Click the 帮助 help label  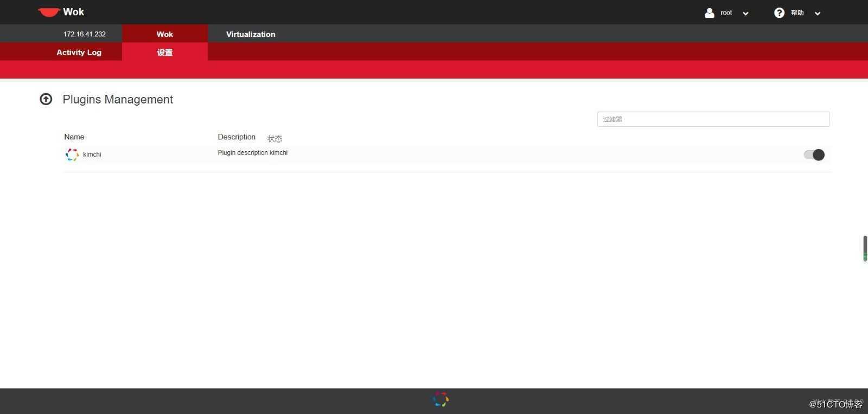coord(797,13)
